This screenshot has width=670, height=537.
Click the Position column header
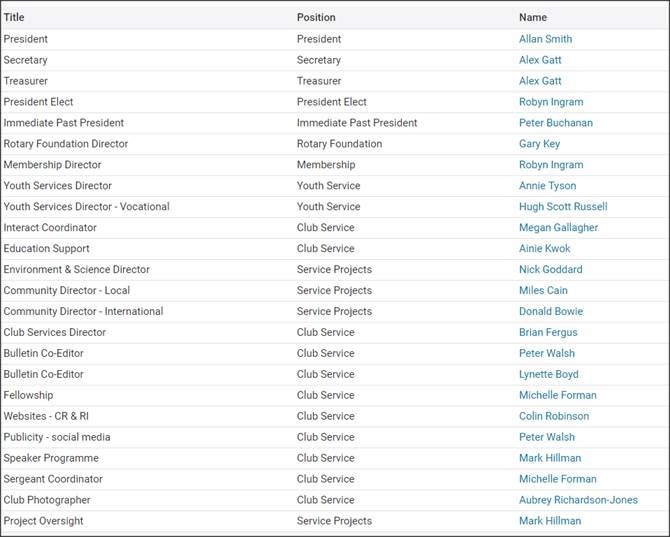click(316, 17)
